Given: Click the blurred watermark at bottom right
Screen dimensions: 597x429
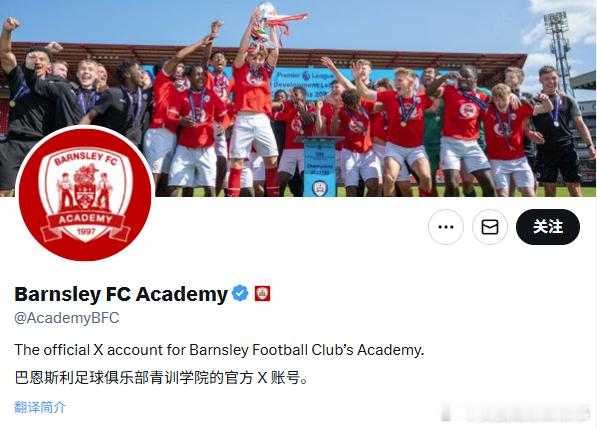Looking at the screenshot, I should coord(516,413).
